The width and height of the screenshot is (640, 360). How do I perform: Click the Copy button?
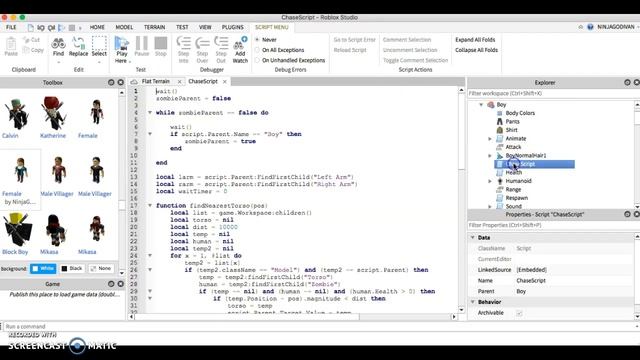(33, 50)
